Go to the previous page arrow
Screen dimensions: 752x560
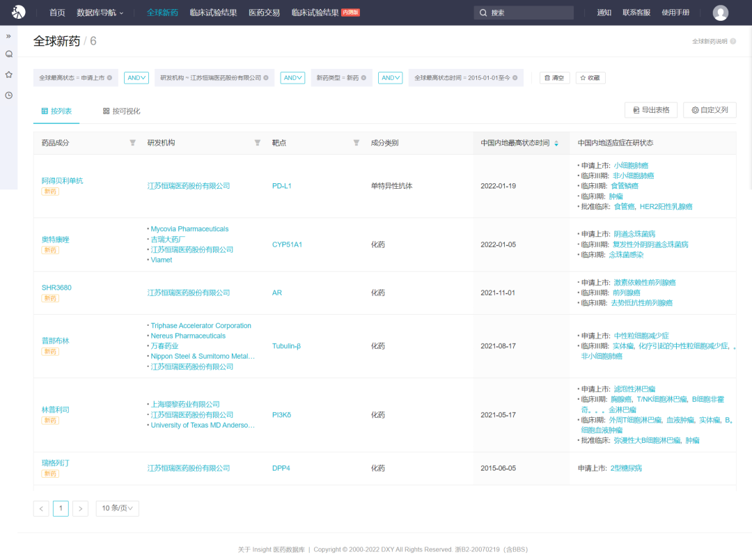pos(41,508)
